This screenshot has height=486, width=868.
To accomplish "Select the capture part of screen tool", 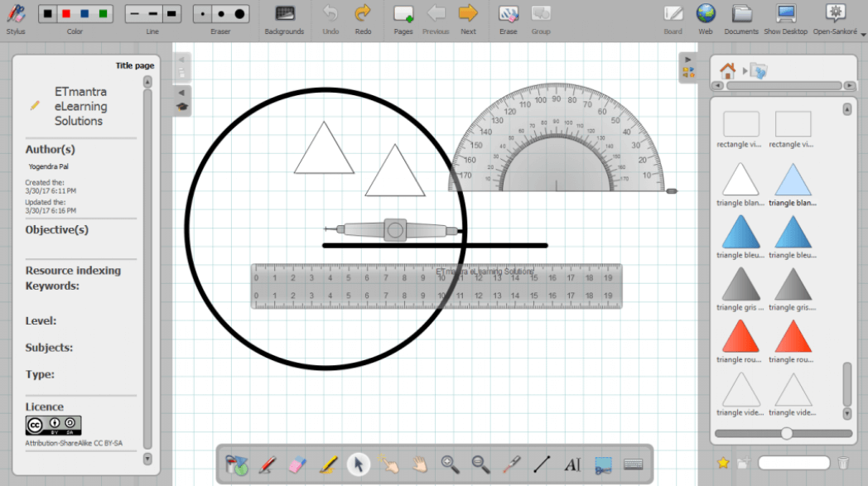I will pyautogui.click(x=603, y=465).
